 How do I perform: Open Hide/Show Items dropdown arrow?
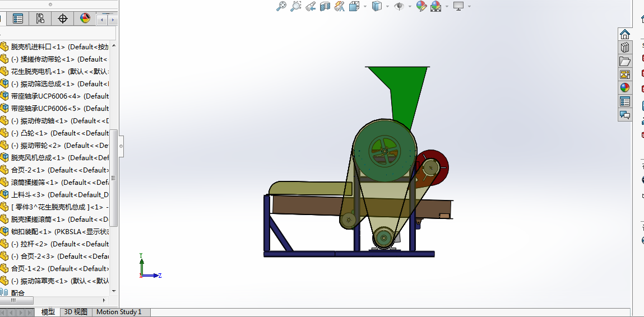[x=410, y=7]
